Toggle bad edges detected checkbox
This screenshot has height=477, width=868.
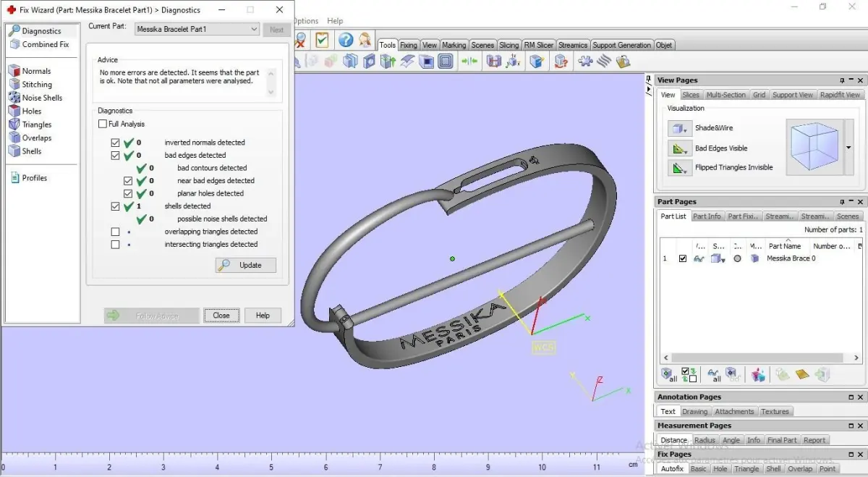coord(115,156)
